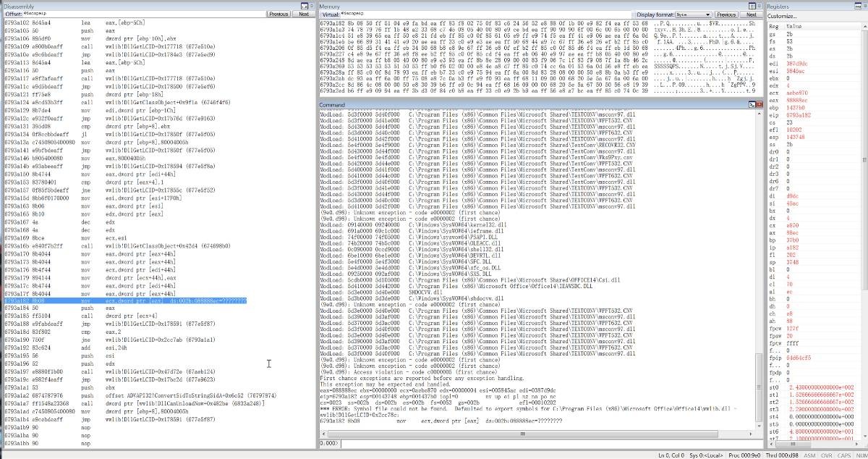Click the Reg column header
The height and width of the screenshot is (459, 868).
pyautogui.click(x=776, y=25)
